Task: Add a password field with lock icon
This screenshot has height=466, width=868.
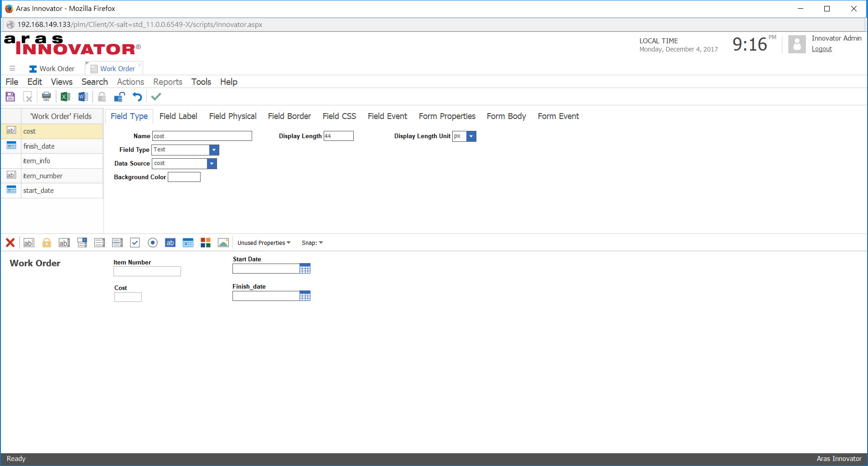Action: coord(46,243)
